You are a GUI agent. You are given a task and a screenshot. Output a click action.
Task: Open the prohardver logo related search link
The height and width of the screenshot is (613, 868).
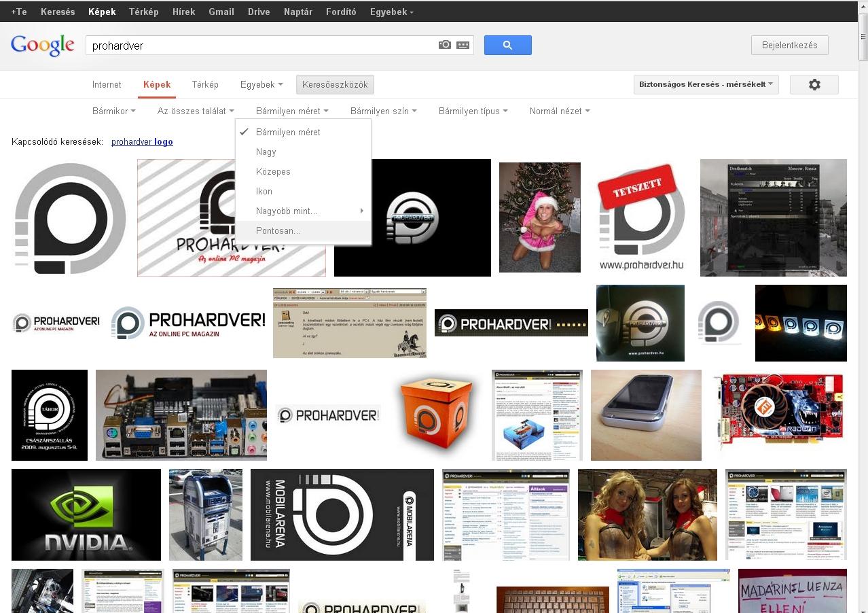click(x=142, y=141)
